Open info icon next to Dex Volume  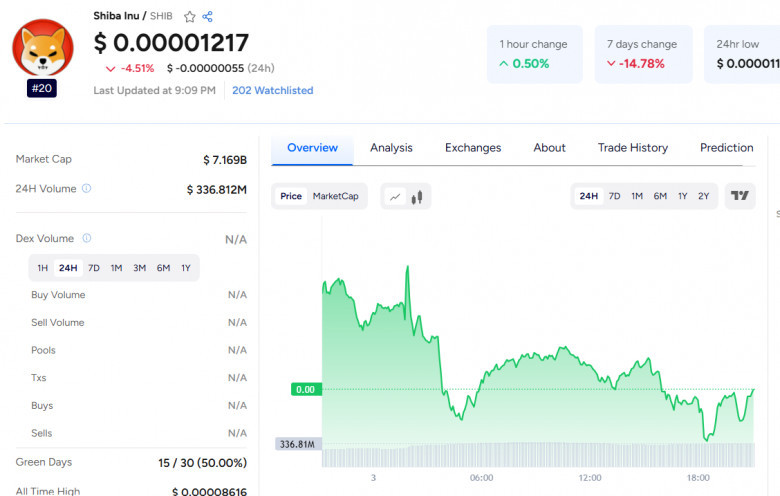[x=87, y=238]
